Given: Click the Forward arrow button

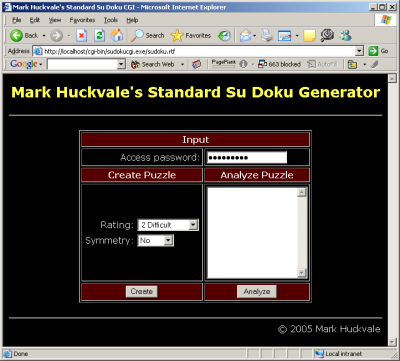Looking at the screenshot, I should coord(56,35).
